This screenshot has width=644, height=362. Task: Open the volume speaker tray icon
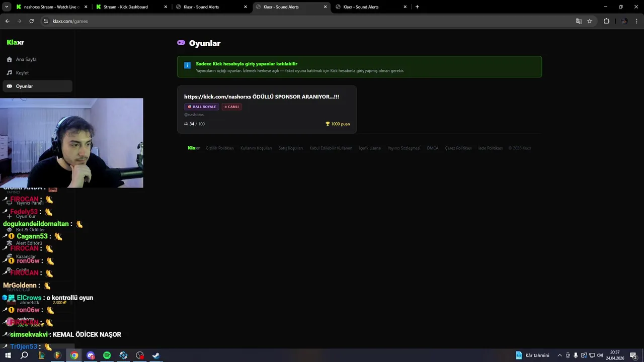pyautogui.click(x=600, y=355)
